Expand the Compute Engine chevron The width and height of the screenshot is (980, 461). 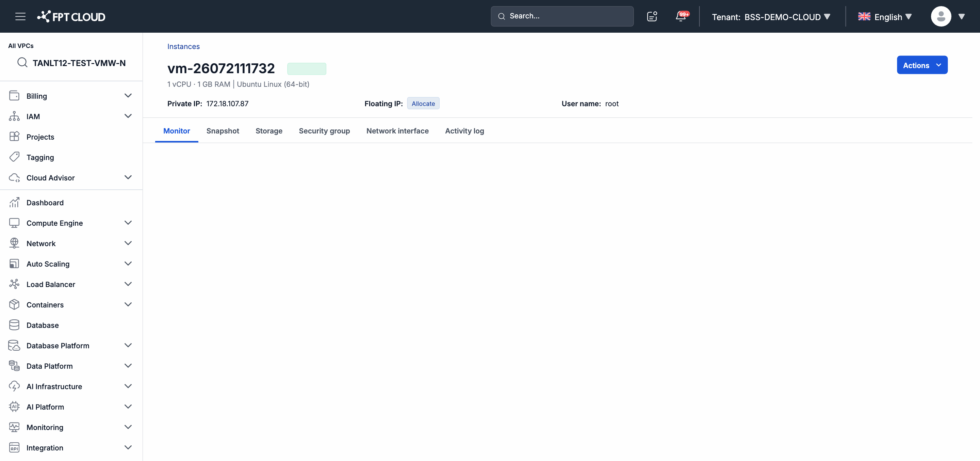click(x=128, y=222)
